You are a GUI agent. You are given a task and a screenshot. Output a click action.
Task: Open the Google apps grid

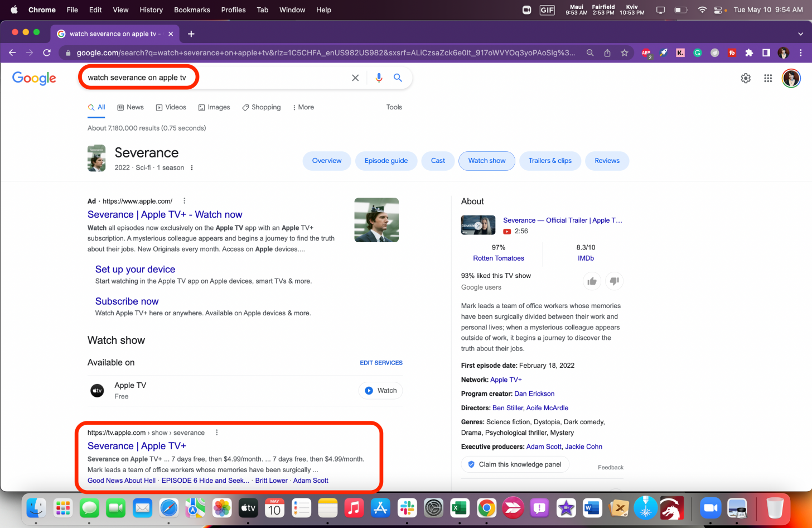[x=768, y=78]
